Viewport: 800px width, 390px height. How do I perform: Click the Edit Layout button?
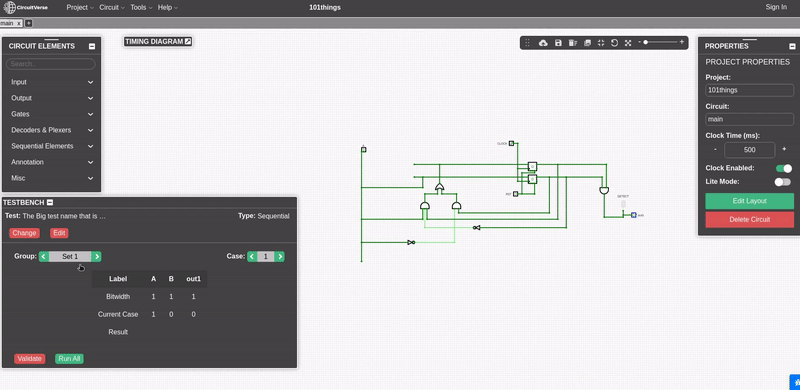749,201
